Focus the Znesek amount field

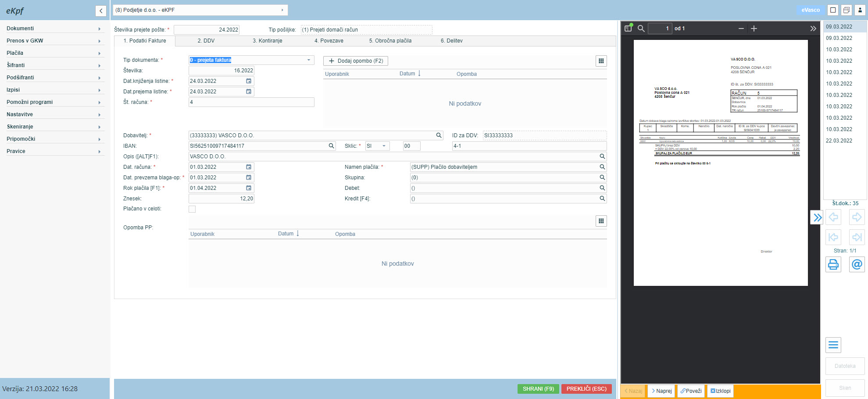[221, 199]
